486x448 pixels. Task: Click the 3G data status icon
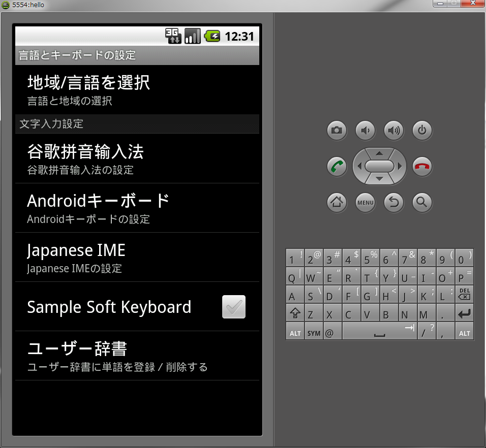pos(173,36)
